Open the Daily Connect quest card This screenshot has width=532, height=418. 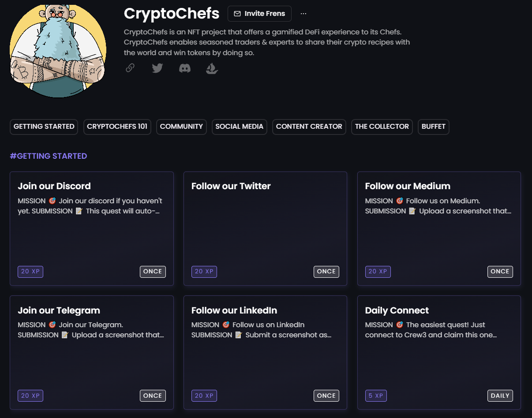[438, 352]
